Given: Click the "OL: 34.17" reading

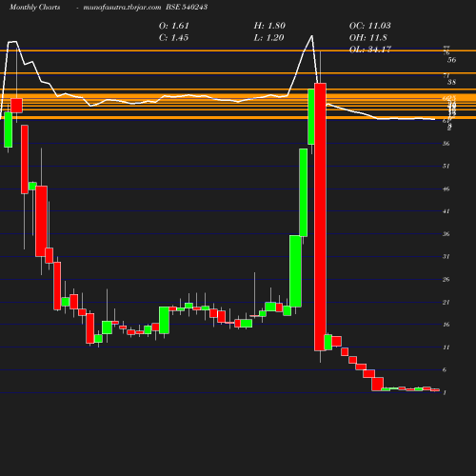Looking at the screenshot, I should pyautogui.click(x=370, y=50).
